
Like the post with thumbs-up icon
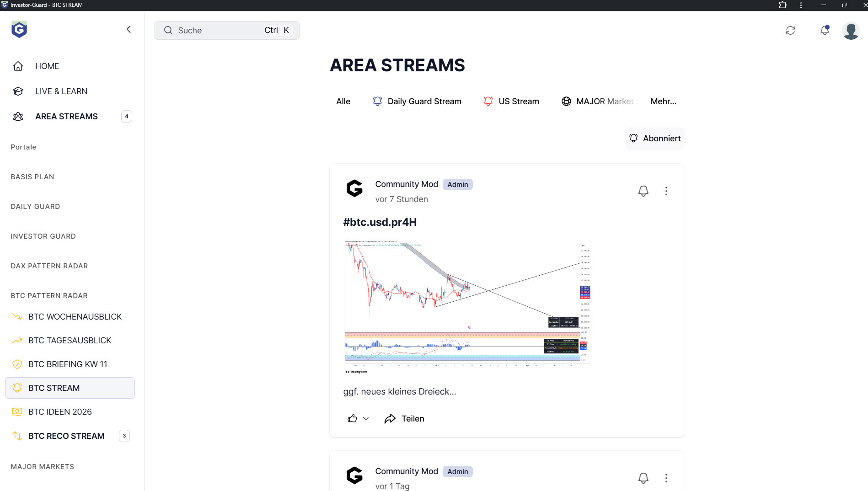[352, 419]
